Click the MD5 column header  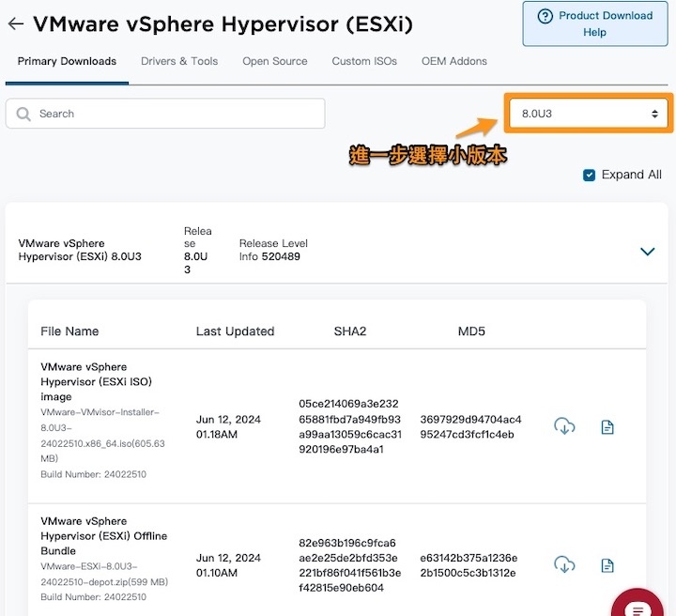click(x=471, y=331)
